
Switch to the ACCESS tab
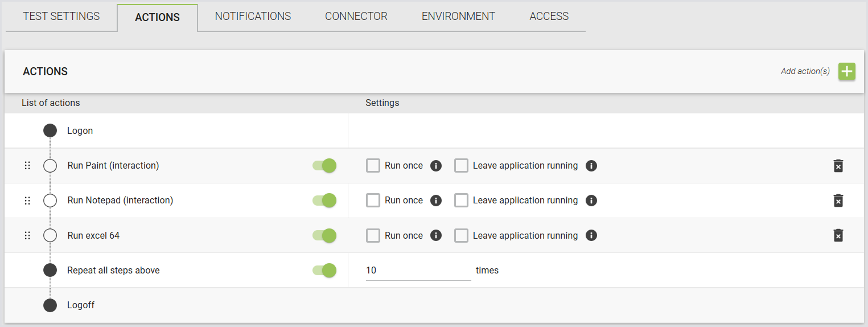click(x=549, y=17)
